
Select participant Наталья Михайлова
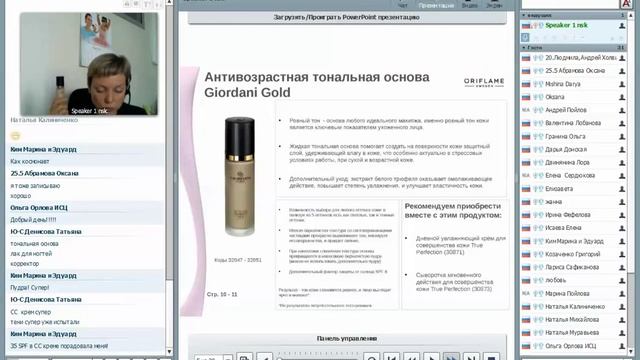click(572, 319)
